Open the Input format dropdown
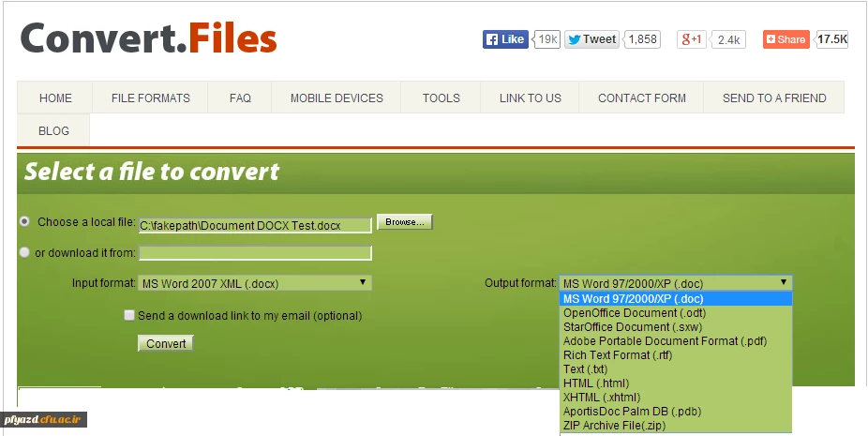Image resolution: width=868 pixels, height=436 pixels. [x=254, y=283]
